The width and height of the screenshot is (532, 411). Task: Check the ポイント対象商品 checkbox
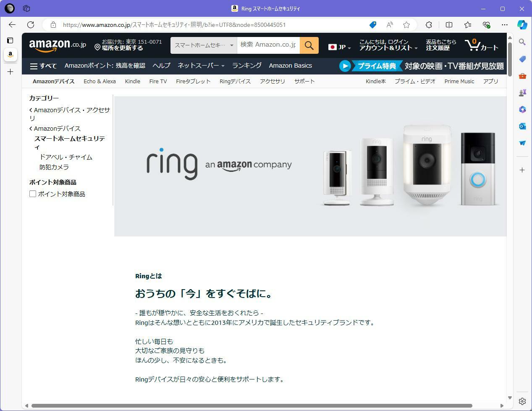click(x=33, y=194)
